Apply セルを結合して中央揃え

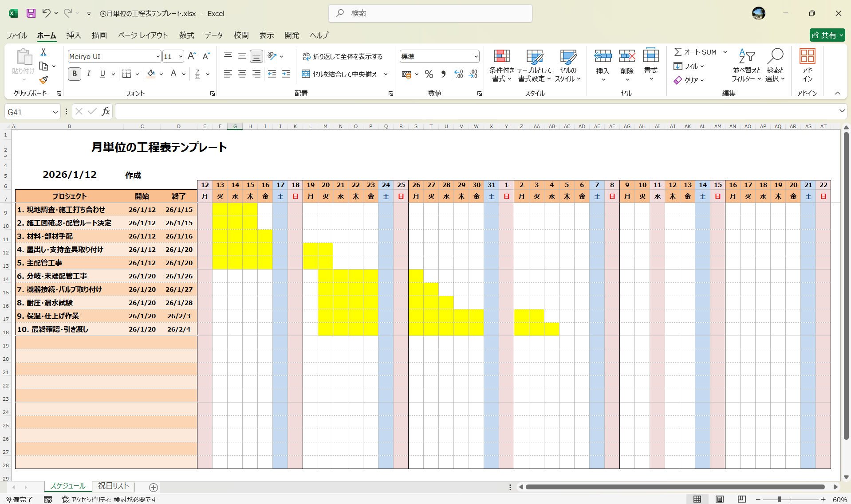coord(341,74)
